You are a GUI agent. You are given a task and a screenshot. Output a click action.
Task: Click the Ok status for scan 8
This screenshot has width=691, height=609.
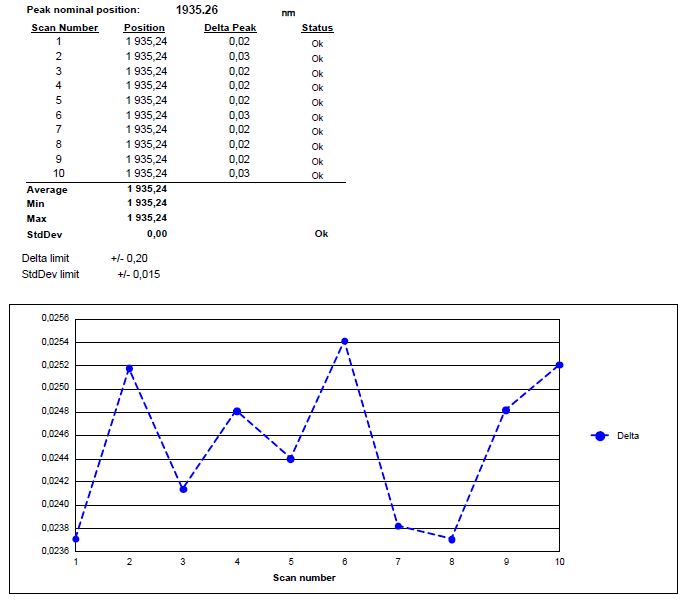pos(317,147)
